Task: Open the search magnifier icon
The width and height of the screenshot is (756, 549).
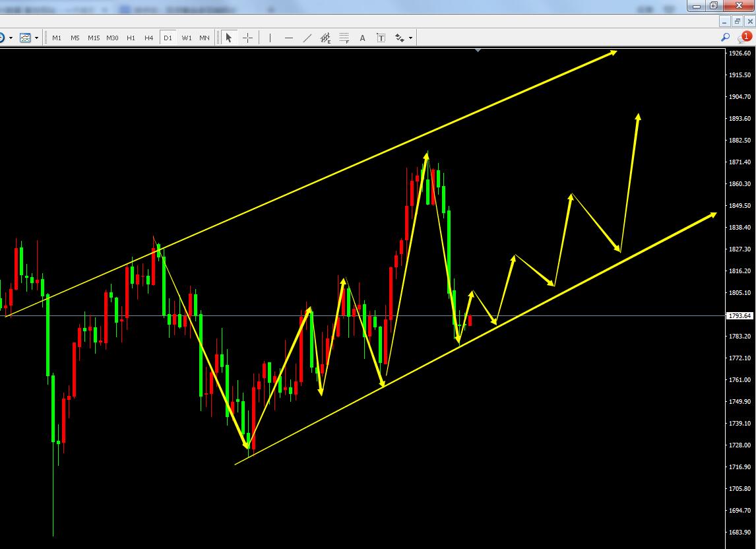Action: pos(725,37)
